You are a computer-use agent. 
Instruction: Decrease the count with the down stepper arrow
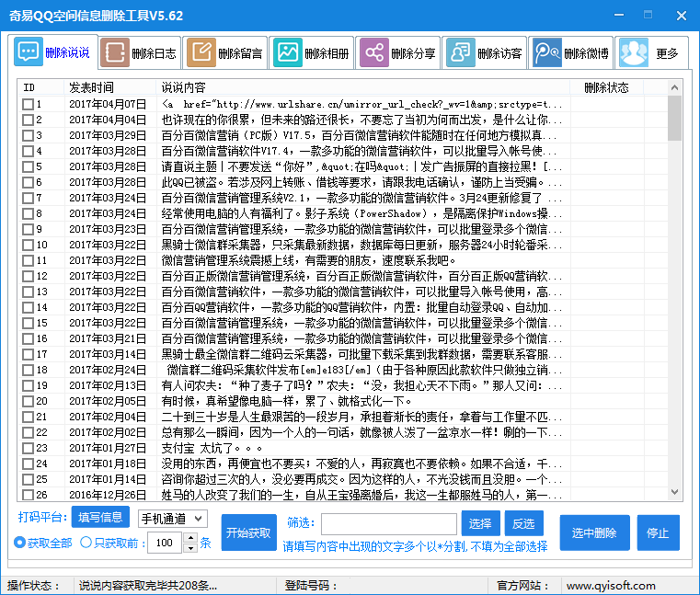pos(190,548)
